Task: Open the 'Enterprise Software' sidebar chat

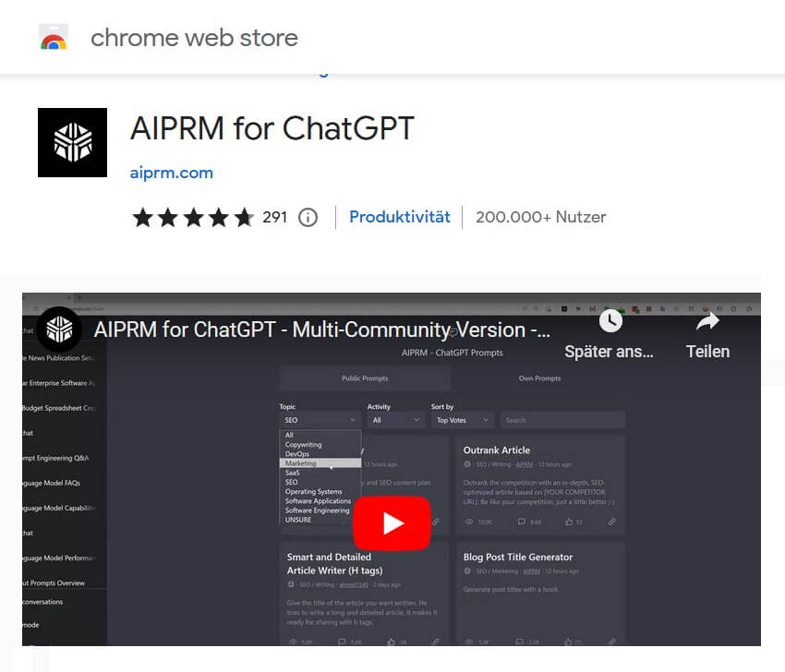Action: coord(59,383)
